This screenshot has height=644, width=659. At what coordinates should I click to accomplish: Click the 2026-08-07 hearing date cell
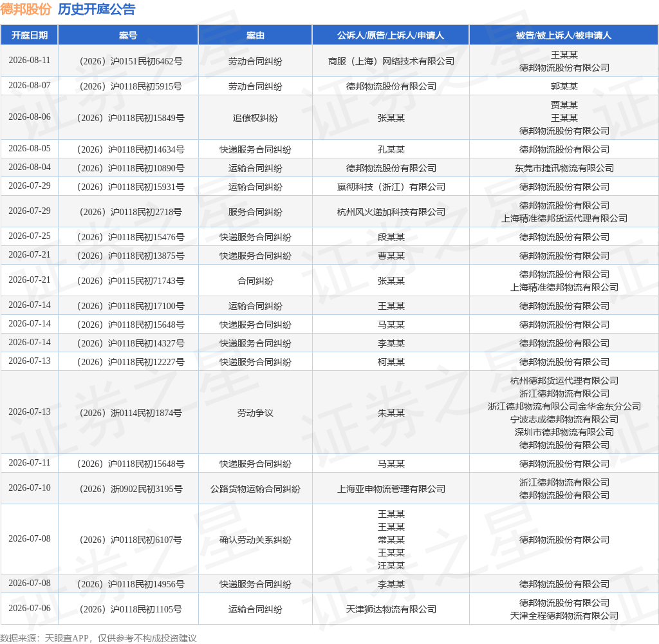click(x=30, y=86)
